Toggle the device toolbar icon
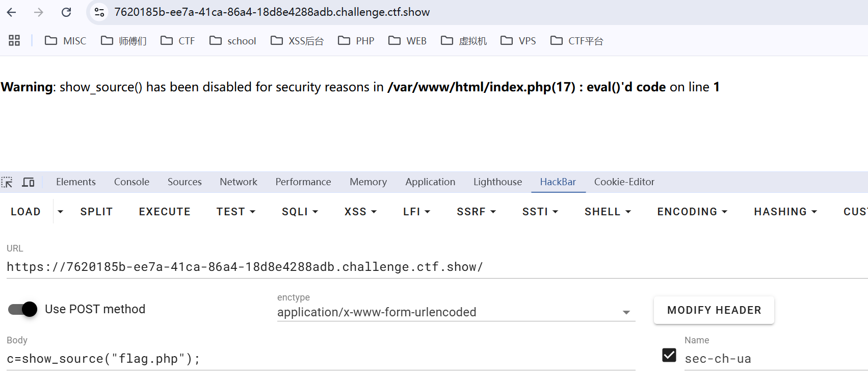This screenshot has width=868, height=376. coord(28,182)
